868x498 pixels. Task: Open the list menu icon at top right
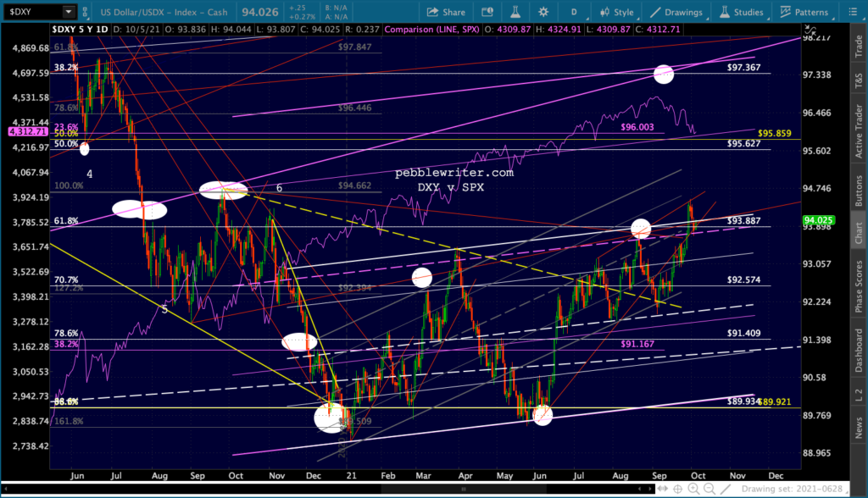(x=853, y=12)
